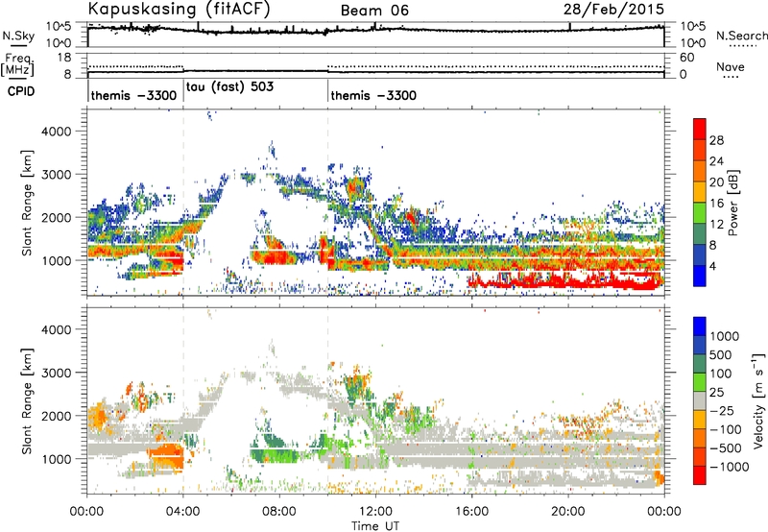Click the "18" tick on frequency axis

[x=64, y=58]
